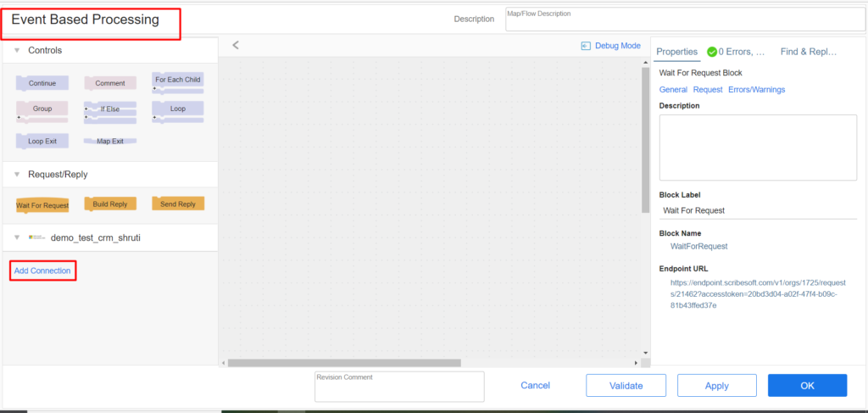Click the canvas scroll left arrow
Viewport: 868px width, 413px height.
(223, 363)
